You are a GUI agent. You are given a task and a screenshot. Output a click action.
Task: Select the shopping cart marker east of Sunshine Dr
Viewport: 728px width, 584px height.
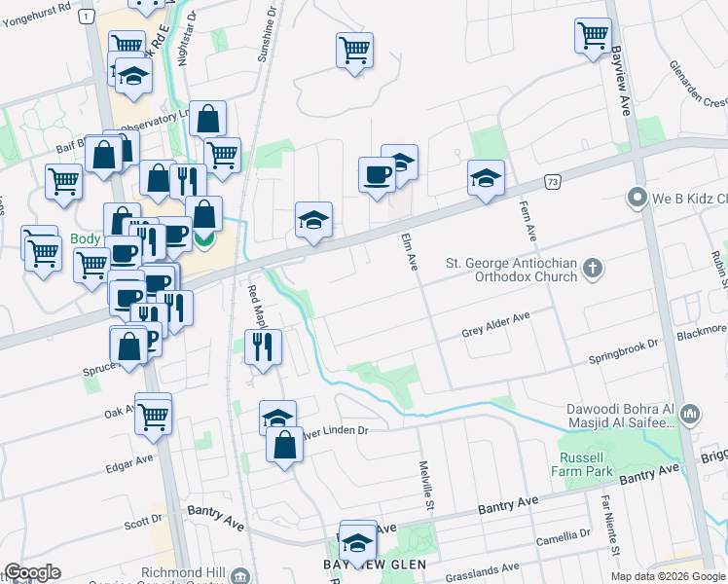(x=354, y=51)
